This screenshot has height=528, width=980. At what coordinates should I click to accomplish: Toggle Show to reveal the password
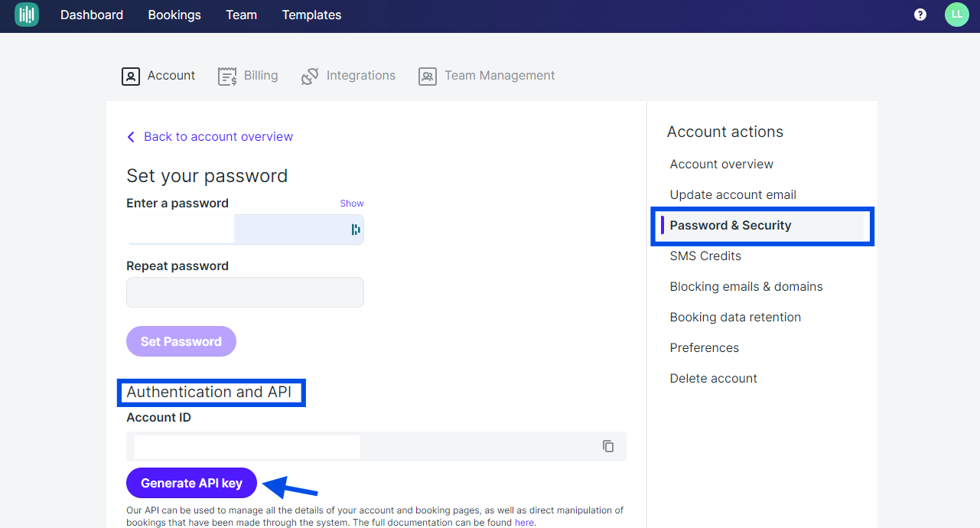[x=351, y=203]
